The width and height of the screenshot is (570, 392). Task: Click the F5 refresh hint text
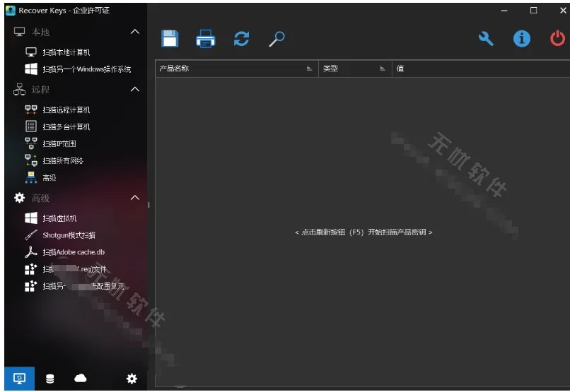point(363,232)
